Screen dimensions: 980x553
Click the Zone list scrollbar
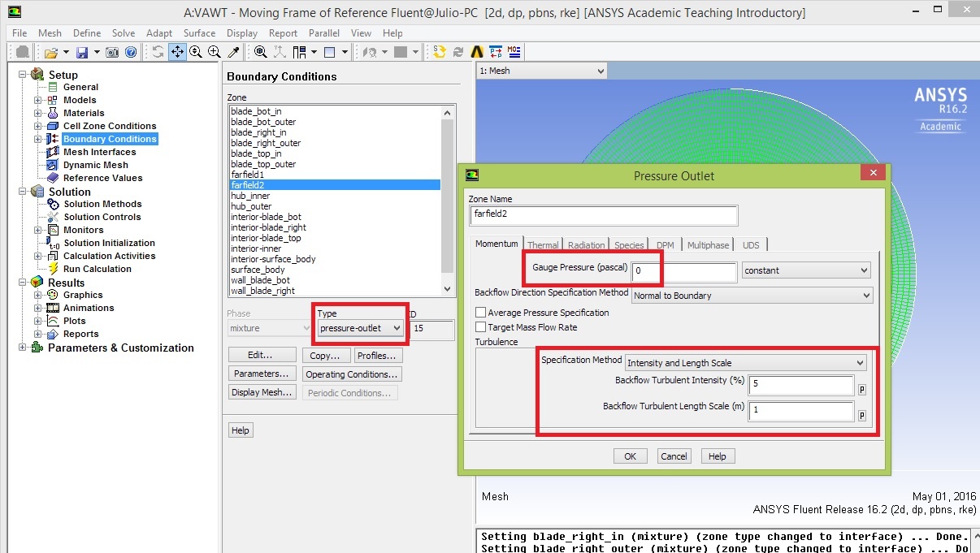(x=447, y=200)
